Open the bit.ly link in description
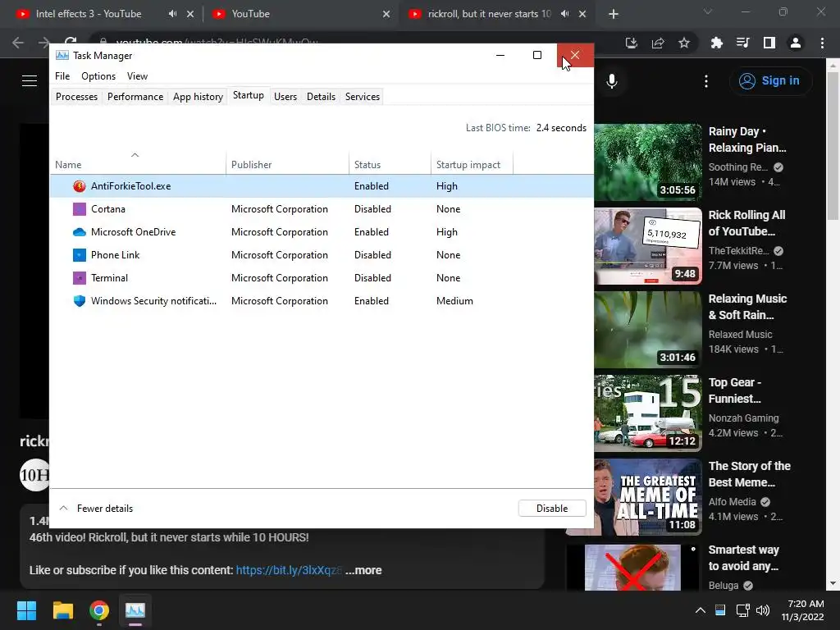This screenshot has width=840, height=630. click(288, 571)
